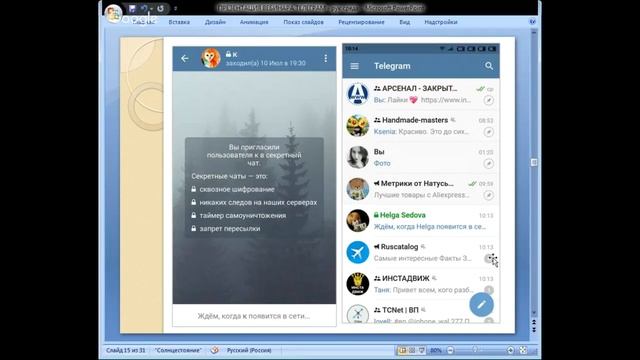The width and height of the screenshot is (640, 360).
Task: Open the Анимация ribbon tab
Action: (x=254, y=22)
